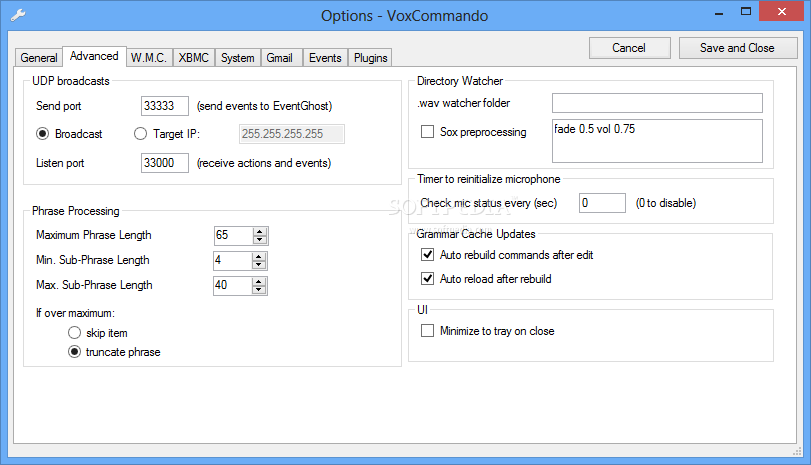Click the .wav watcher folder field
This screenshot has height=465, width=811.
(x=657, y=103)
